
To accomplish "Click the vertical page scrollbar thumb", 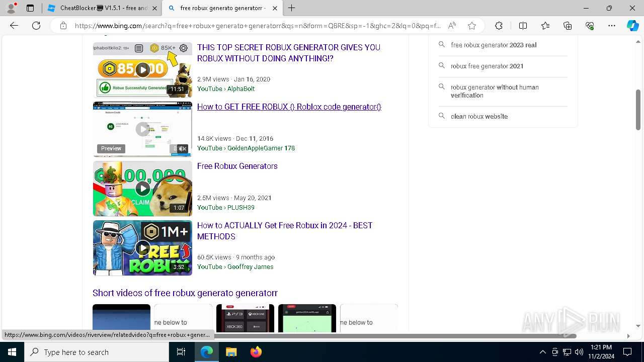I will pyautogui.click(x=638, y=109).
